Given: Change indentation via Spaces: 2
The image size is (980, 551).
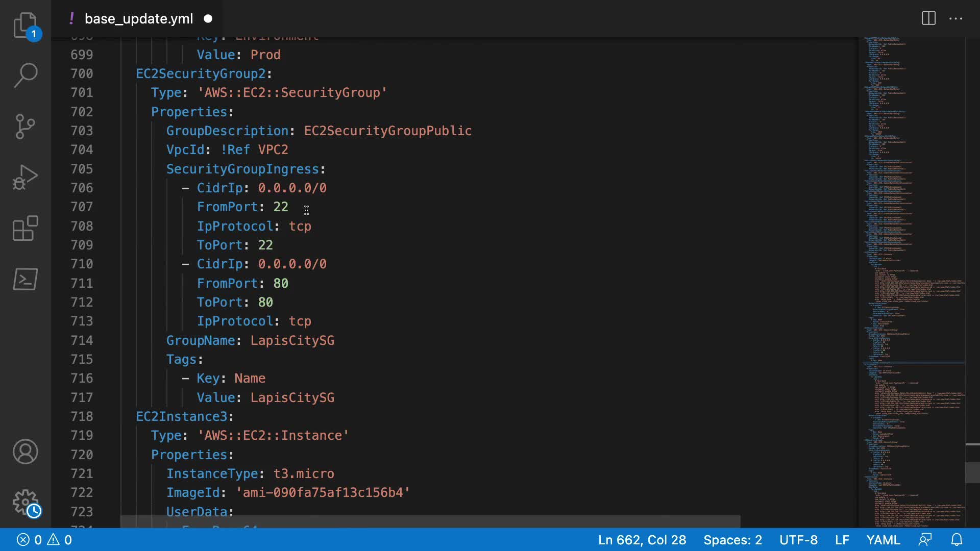Looking at the screenshot, I should (732, 540).
